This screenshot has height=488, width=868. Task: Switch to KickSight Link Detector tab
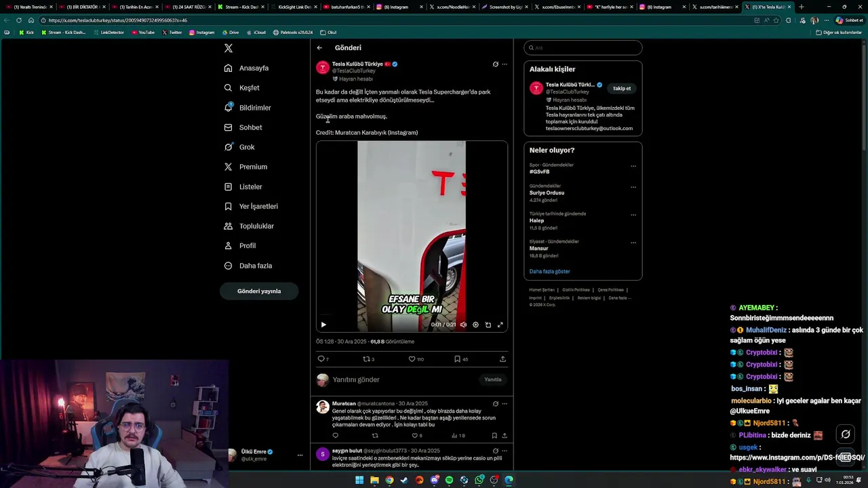(x=295, y=7)
